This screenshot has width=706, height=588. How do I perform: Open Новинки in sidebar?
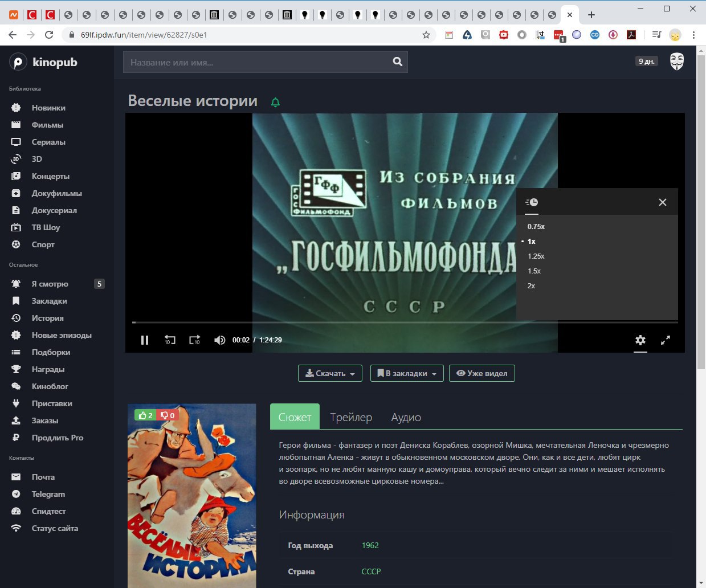[48, 108]
